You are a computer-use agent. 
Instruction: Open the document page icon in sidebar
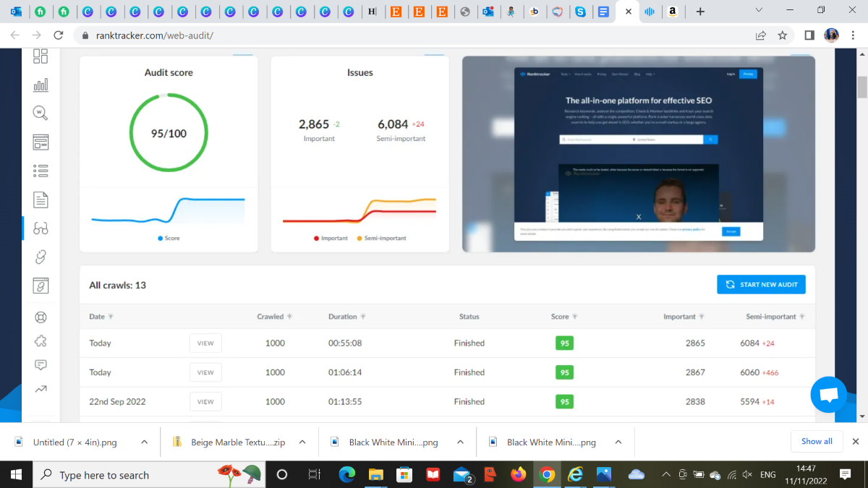click(41, 200)
